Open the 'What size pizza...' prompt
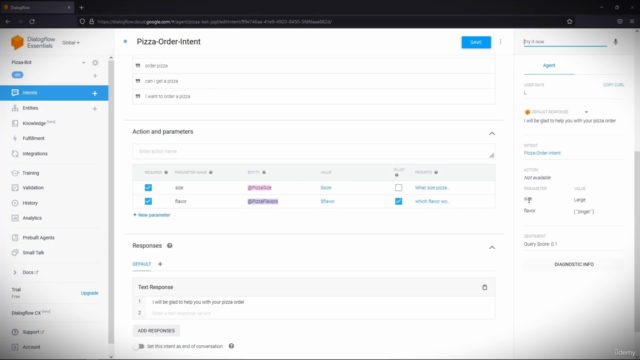Viewport: 640px width, 360px height. pos(432,188)
